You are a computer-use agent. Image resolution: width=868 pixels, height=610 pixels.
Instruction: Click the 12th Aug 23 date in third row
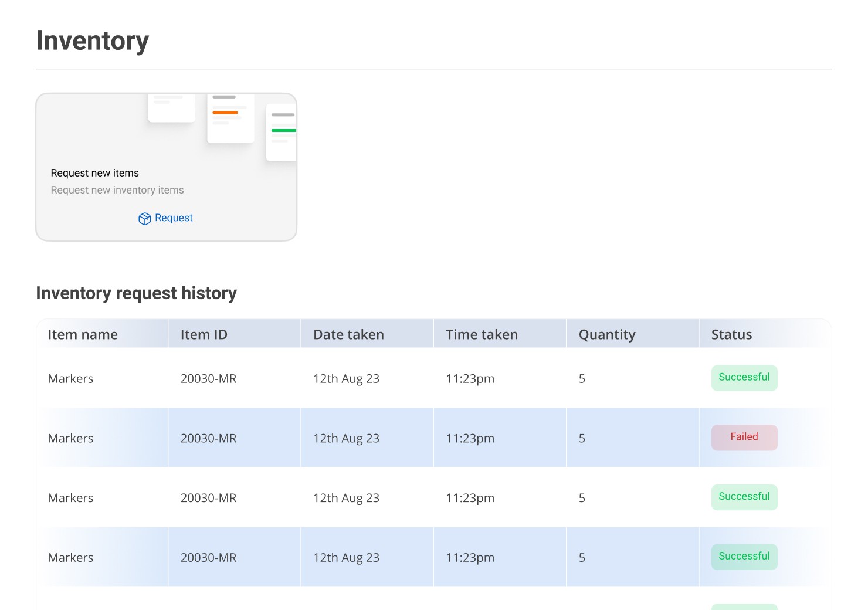point(346,498)
